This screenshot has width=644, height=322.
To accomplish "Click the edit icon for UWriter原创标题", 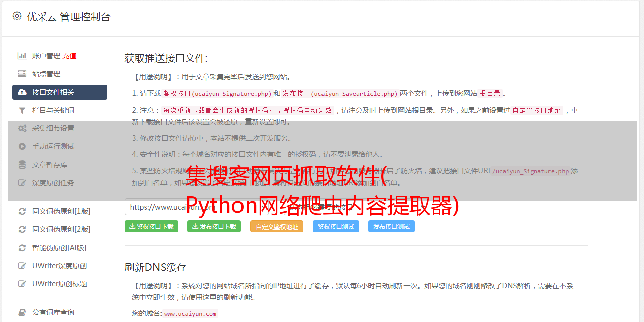I will (22, 284).
